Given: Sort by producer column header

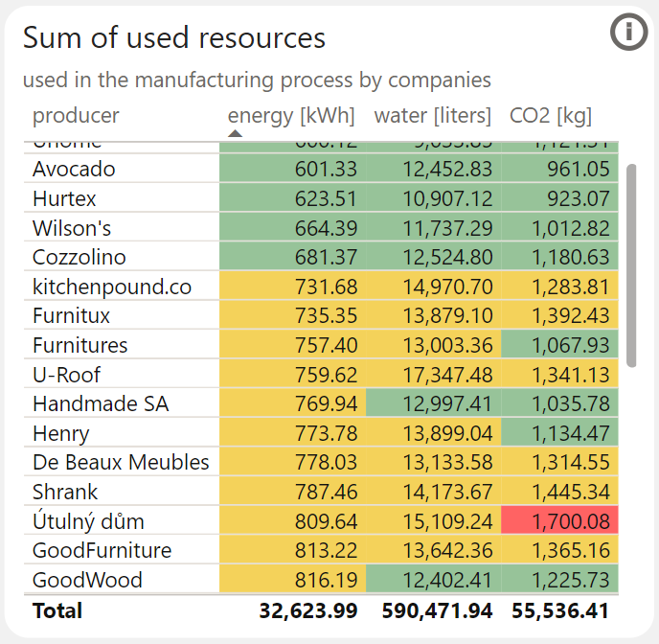Looking at the screenshot, I should [x=76, y=115].
